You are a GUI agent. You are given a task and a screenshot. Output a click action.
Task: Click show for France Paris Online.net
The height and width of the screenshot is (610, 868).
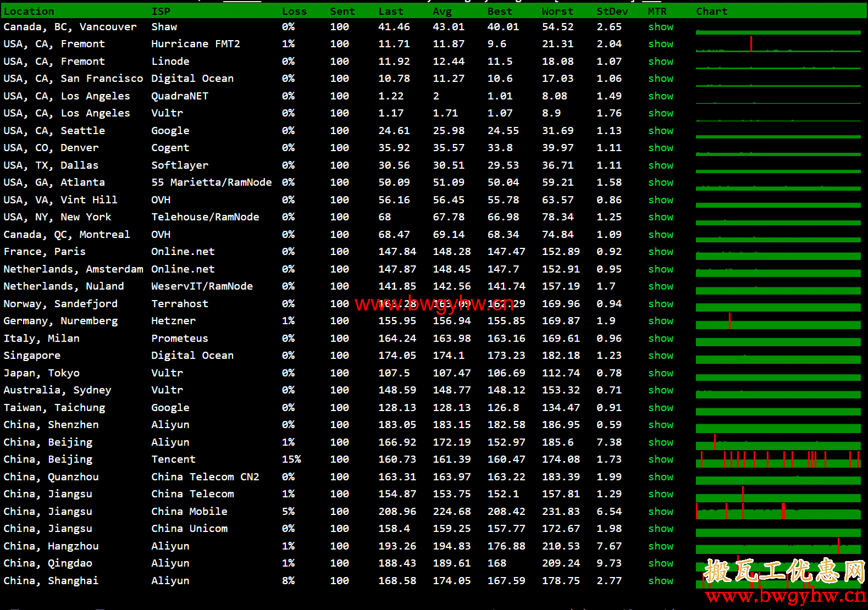tap(660, 252)
